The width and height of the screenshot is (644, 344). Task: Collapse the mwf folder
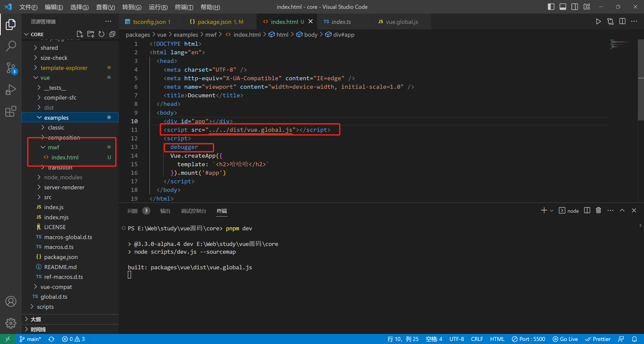pyautogui.click(x=70, y=147)
